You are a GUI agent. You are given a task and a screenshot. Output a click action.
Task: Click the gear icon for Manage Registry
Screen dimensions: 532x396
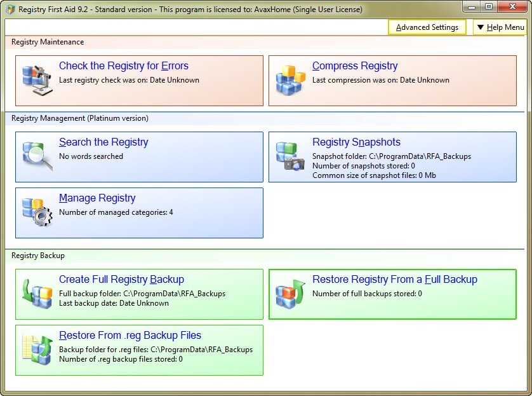click(37, 212)
